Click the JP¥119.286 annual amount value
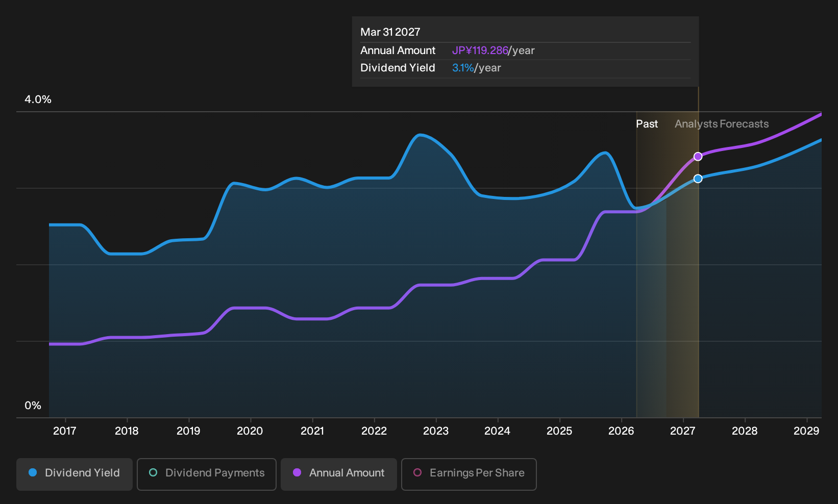 point(480,51)
